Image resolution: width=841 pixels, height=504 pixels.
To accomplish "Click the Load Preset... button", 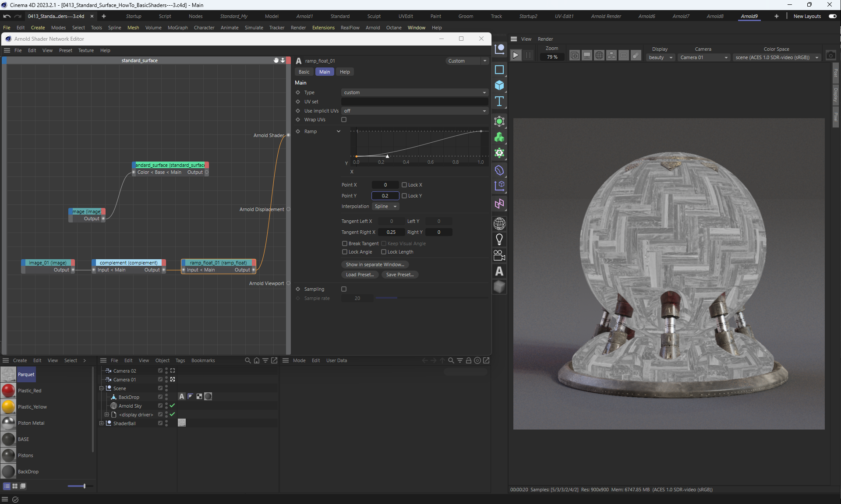I will pos(360,275).
